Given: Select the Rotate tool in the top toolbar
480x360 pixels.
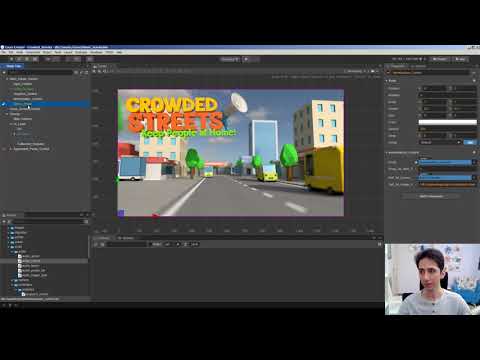Looking at the screenshot, I should pos(19,59).
